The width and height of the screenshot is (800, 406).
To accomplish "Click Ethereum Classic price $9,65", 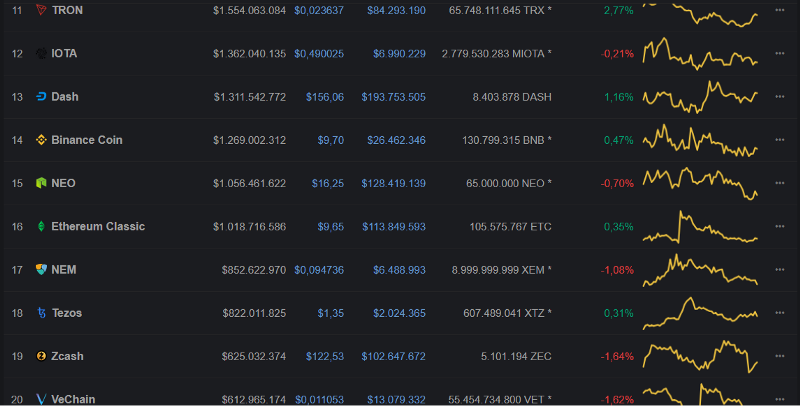I will tap(331, 226).
